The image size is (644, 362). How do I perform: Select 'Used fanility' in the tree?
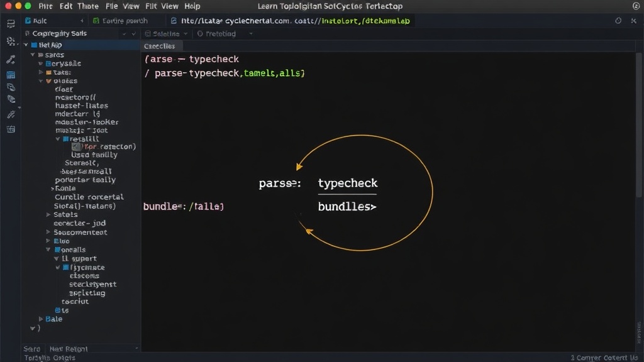[94, 155]
